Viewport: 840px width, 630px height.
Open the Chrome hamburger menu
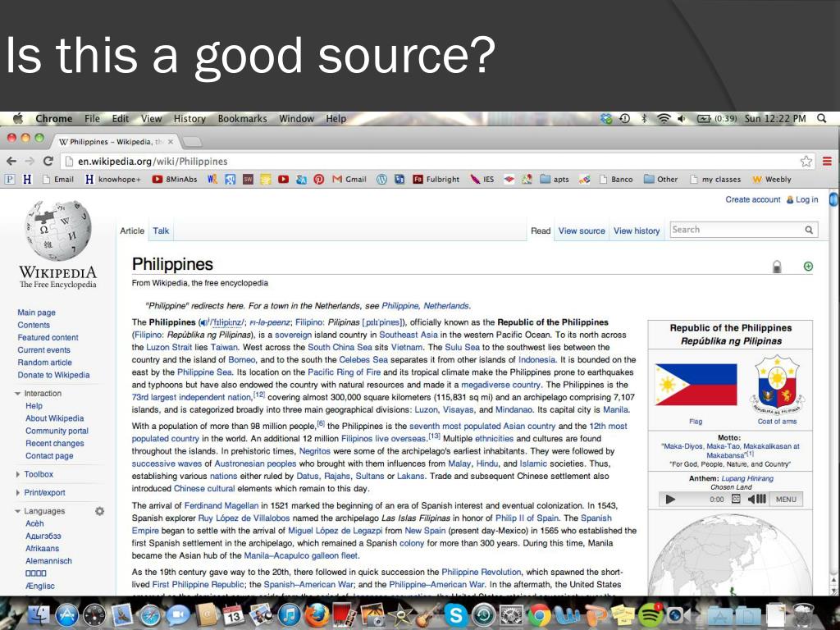[827, 161]
